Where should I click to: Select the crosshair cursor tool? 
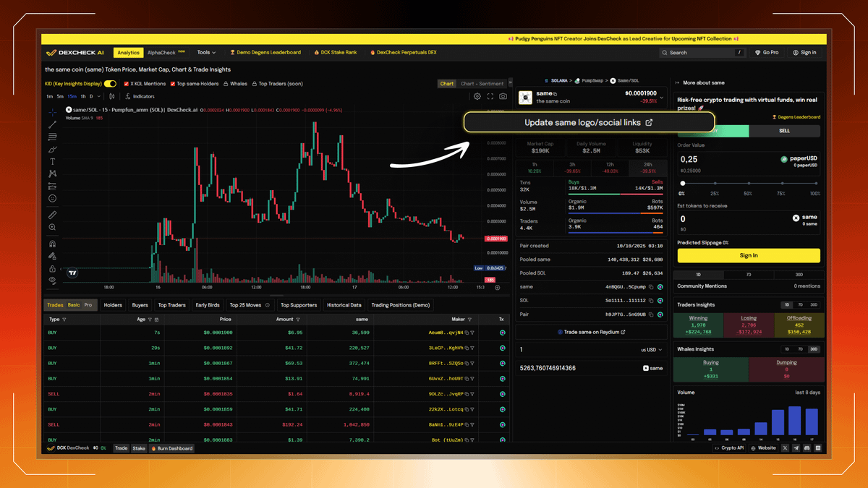[53, 112]
